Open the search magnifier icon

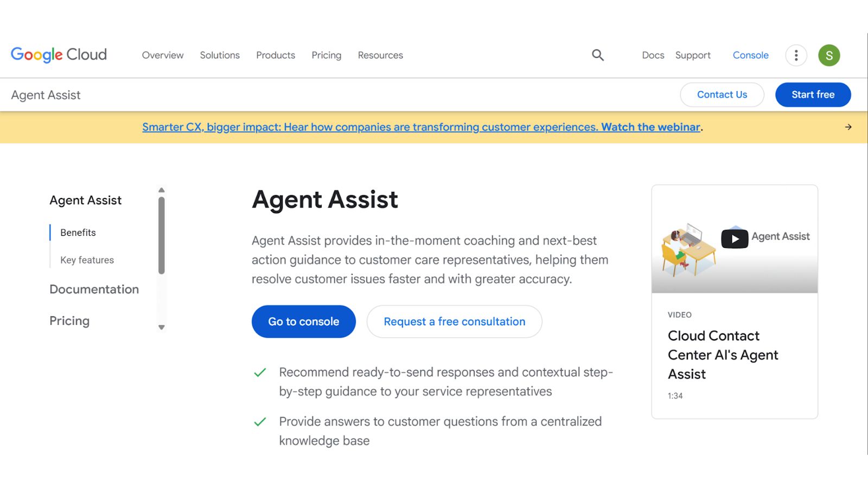pyautogui.click(x=598, y=55)
